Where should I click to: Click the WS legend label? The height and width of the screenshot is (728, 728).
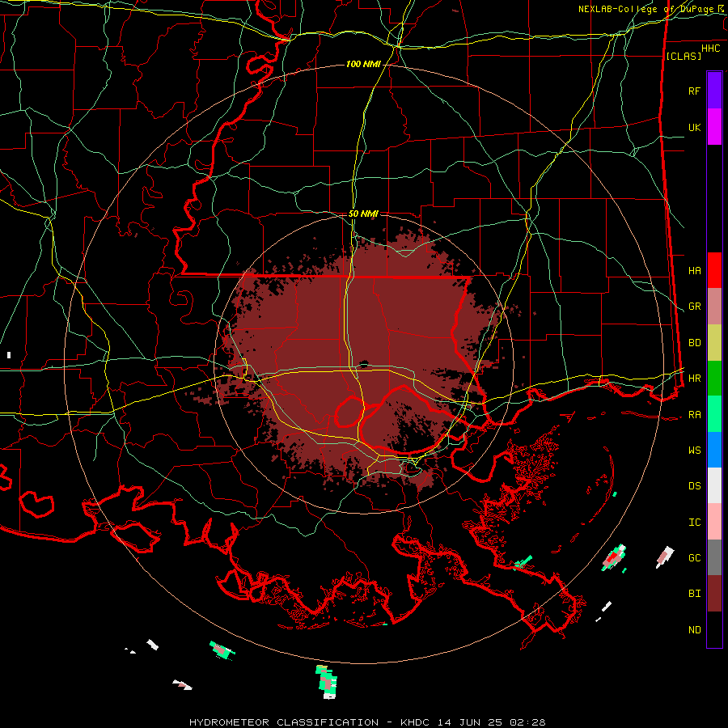pos(695,451)
